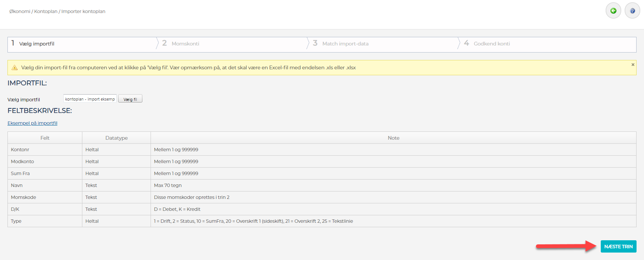Image resolution: width=644 pixels, height=260 pixels.
Task: Click the Vælg fil button
Action: point(130,99)
